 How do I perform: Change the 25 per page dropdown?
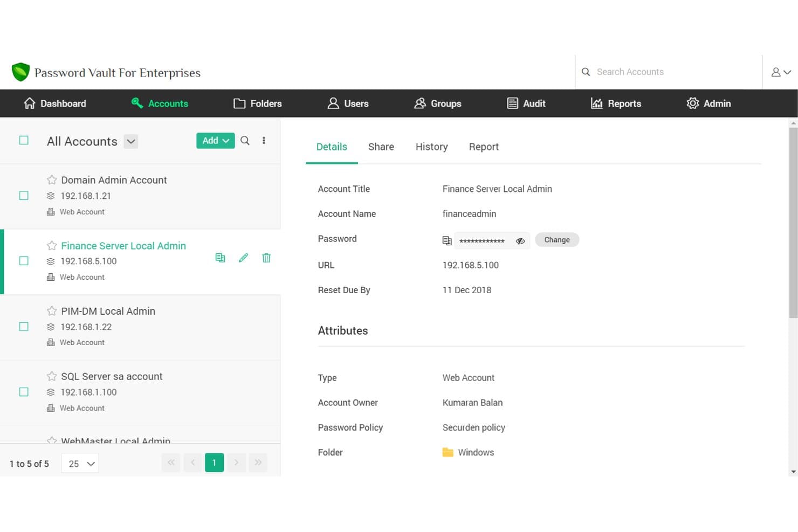click(x=80, y=463)
